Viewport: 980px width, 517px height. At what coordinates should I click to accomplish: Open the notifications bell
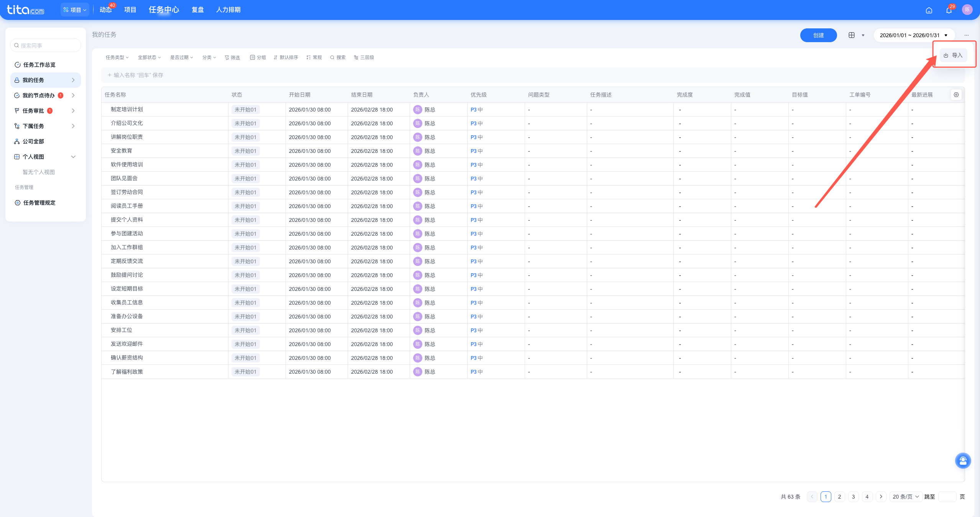point(949,10)
